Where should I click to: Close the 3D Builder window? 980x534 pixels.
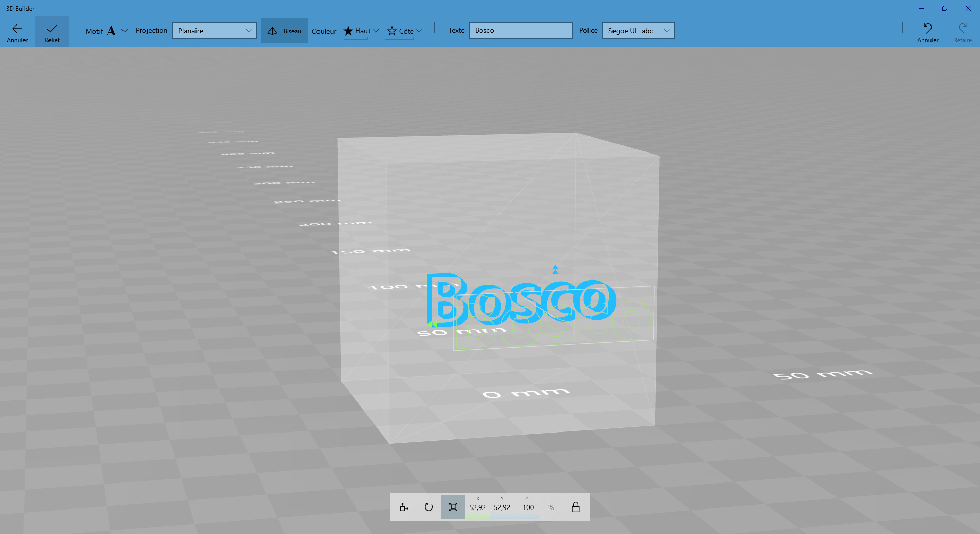point(968,8)
